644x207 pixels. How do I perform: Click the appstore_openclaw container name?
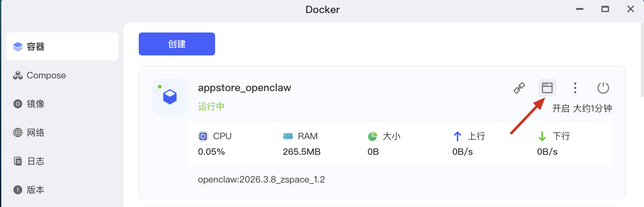(244, 88)
